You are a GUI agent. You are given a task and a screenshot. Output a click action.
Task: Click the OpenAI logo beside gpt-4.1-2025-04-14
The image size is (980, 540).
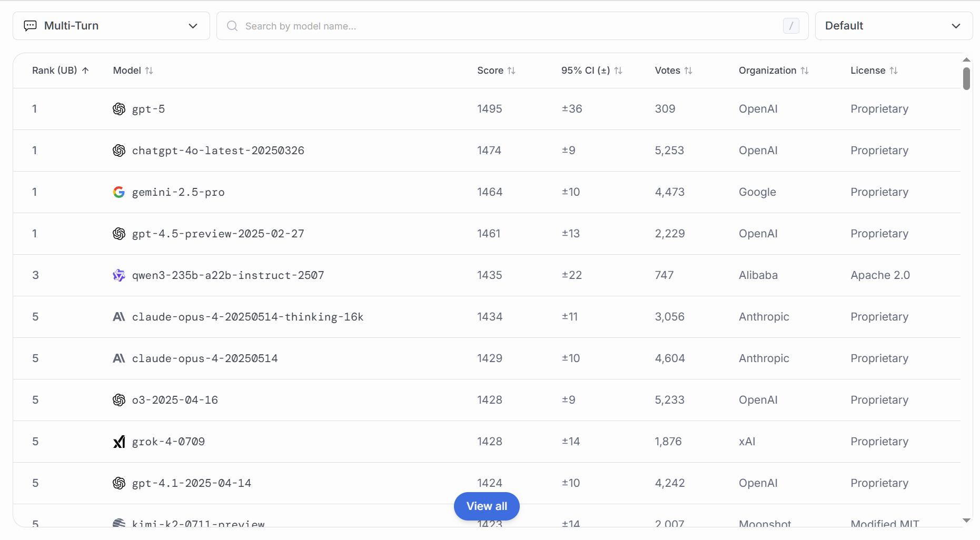click(119, 483)
